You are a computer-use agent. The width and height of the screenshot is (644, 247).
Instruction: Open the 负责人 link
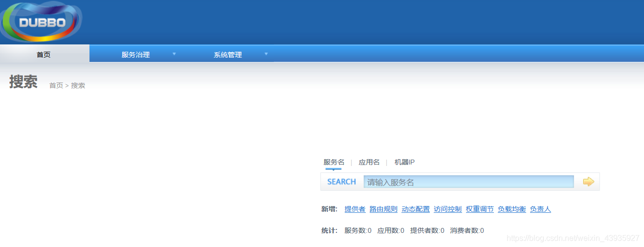click(540, 209)
